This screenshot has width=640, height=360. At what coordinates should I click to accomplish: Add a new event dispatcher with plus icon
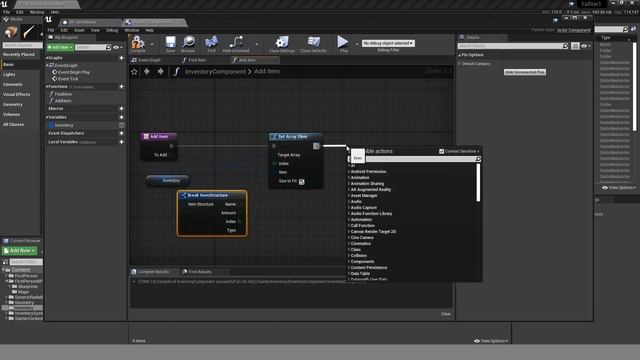pos(121,133)
